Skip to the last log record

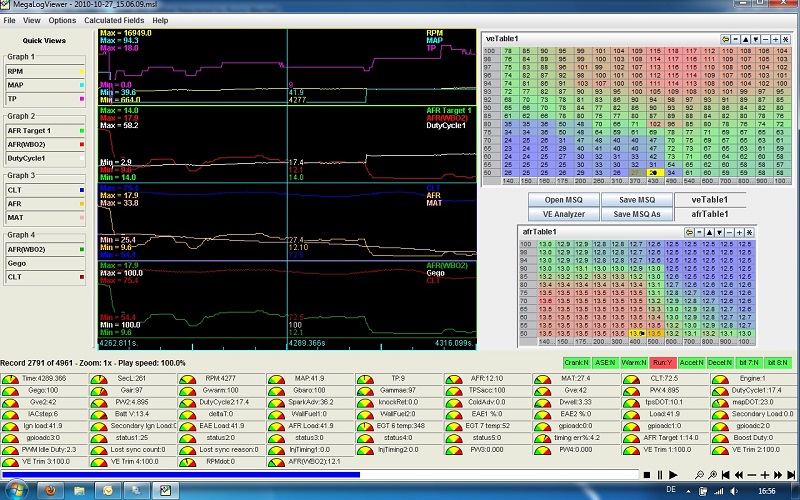pos(791,475)
